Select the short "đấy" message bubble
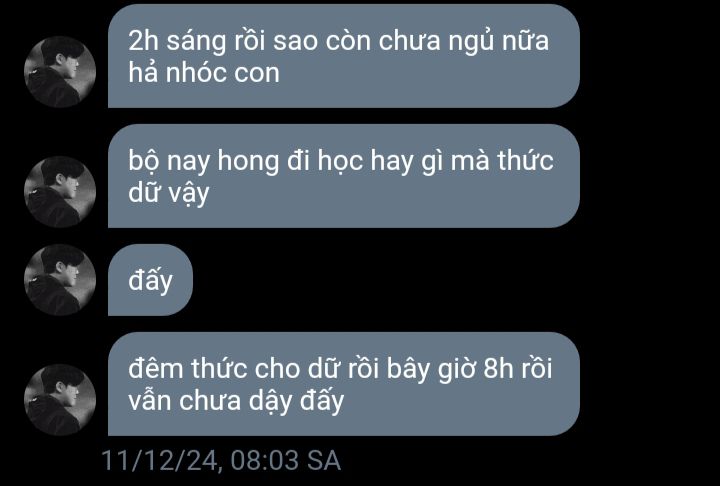This screenshot has width=720, height=486. tap(150, 280)
